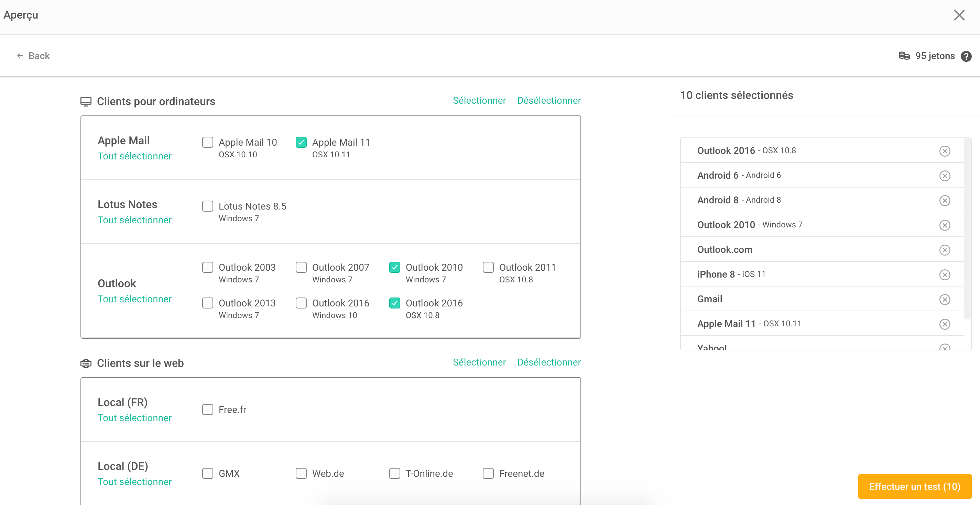Screen dimensions: 980x505
Task: Click the Gmail row label
Action: 709,299
